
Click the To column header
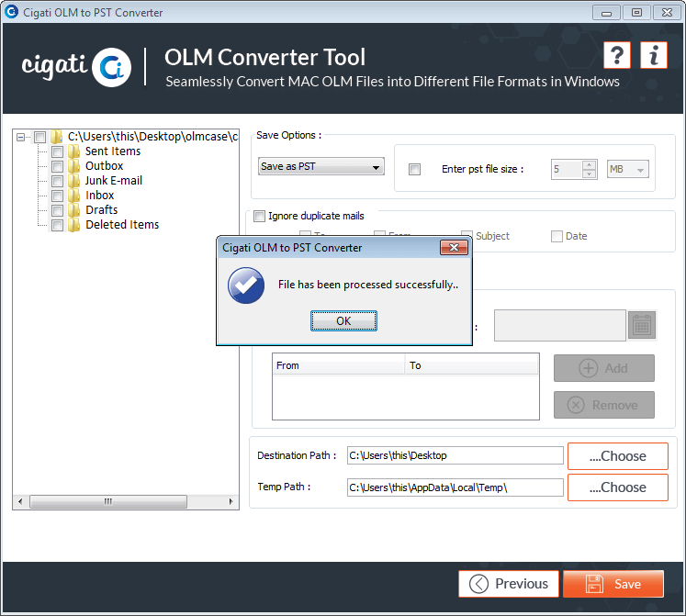[472, 365]
